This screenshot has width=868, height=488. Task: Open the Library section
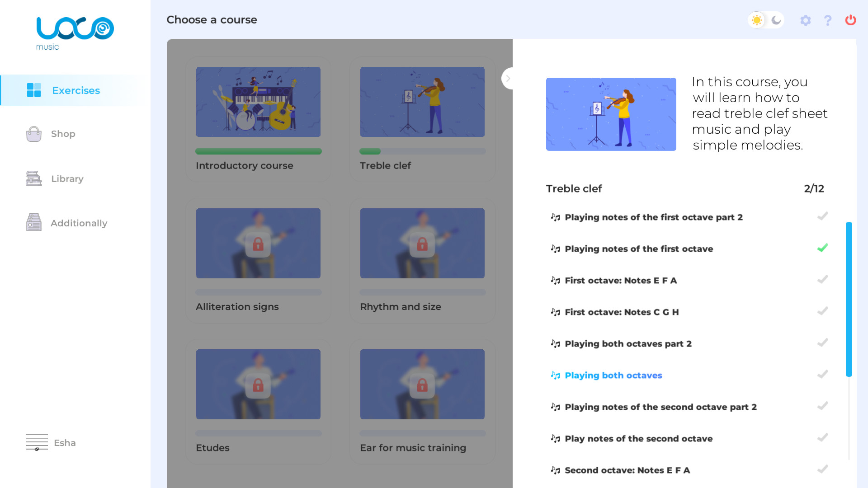point(67,178)
